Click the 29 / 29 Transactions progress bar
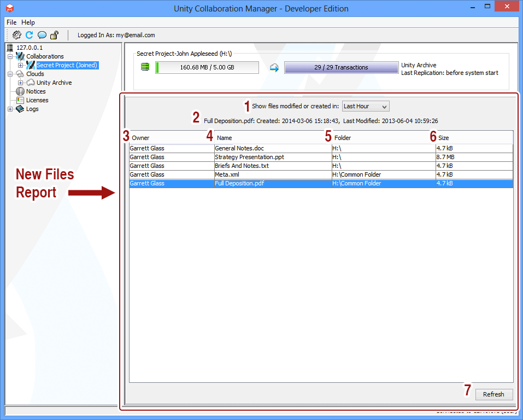The height and width of the screenshot is (420, 523). (341, 67)
